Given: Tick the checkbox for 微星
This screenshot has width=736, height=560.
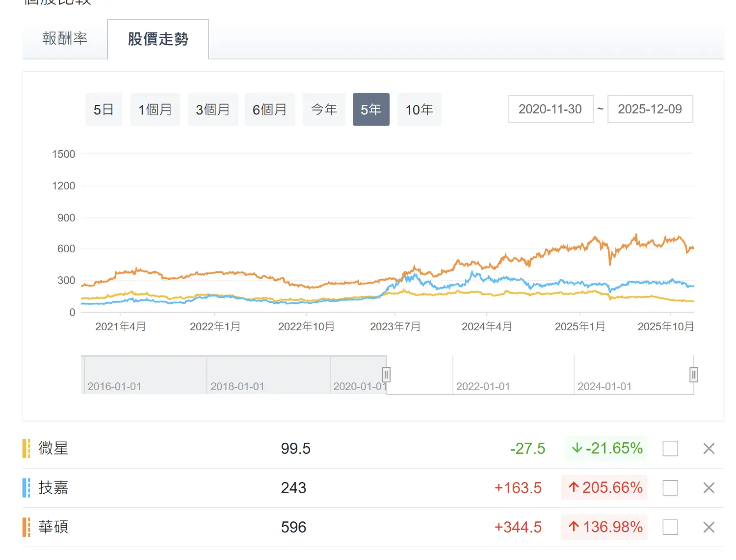Looking at the screenshot, I should [670, 449].
